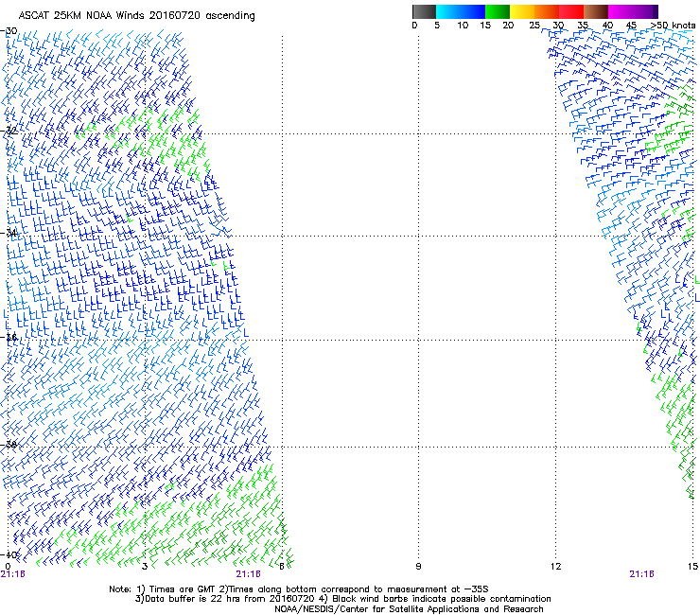Click the purple 21:16 time below longitude 0
Screen dimensions: 700x615
click(13, 574)
